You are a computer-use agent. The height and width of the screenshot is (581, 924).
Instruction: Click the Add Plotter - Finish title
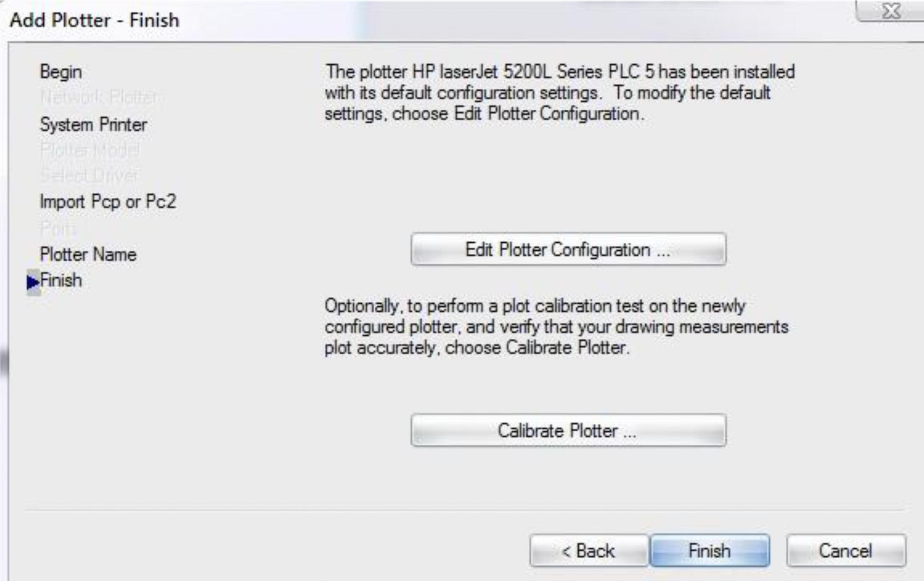pos(95,20)
